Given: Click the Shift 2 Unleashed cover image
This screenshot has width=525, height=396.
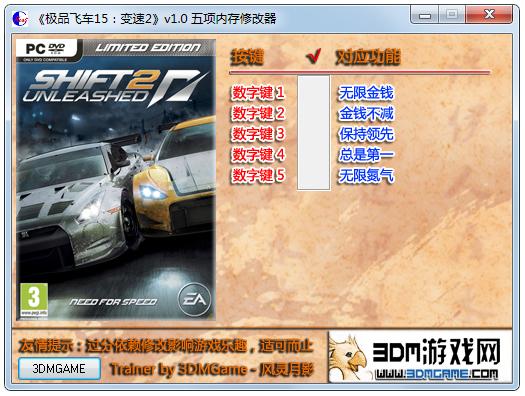Looking at the screenshot, I should coord(116,179).
